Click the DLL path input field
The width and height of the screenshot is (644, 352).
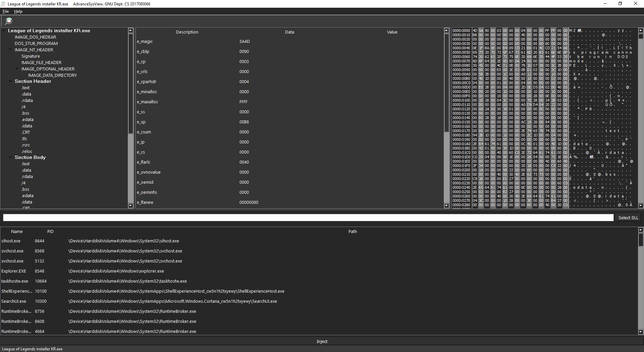coord(308,218)
